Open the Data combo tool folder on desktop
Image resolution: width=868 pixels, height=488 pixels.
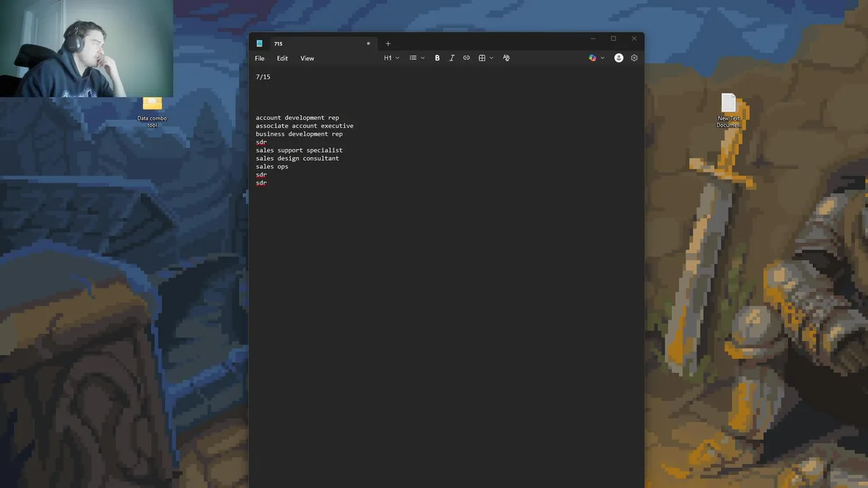click(x=152, y=113)
